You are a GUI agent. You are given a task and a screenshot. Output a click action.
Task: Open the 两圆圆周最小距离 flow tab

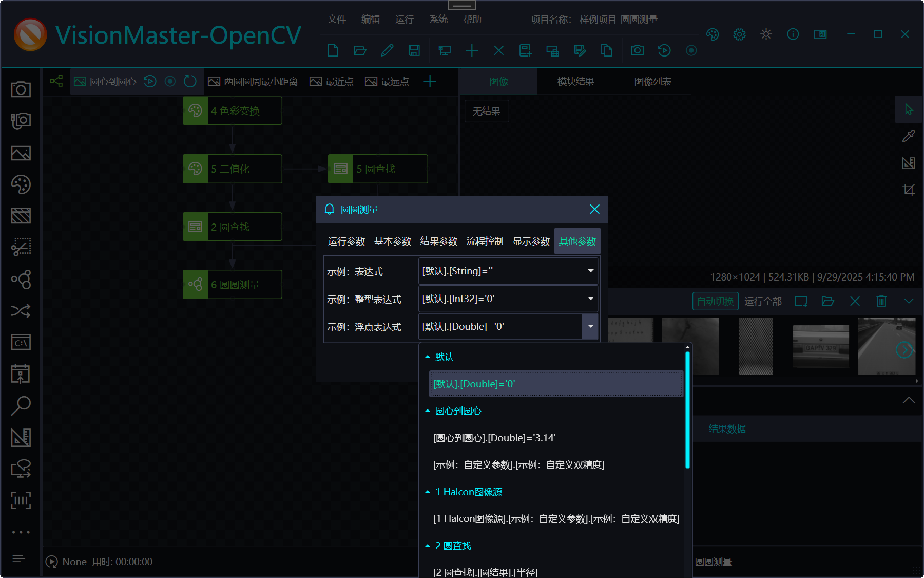[253, 81]
